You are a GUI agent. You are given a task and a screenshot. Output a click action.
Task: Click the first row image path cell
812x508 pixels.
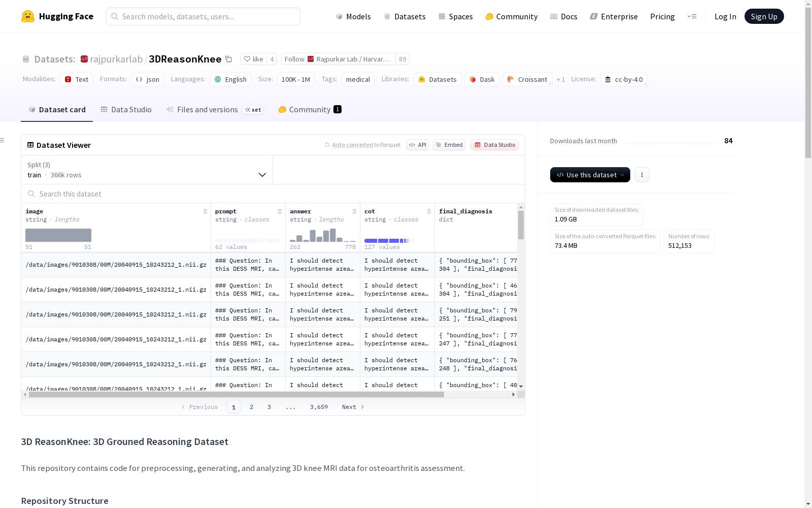[x=116, y=265]
